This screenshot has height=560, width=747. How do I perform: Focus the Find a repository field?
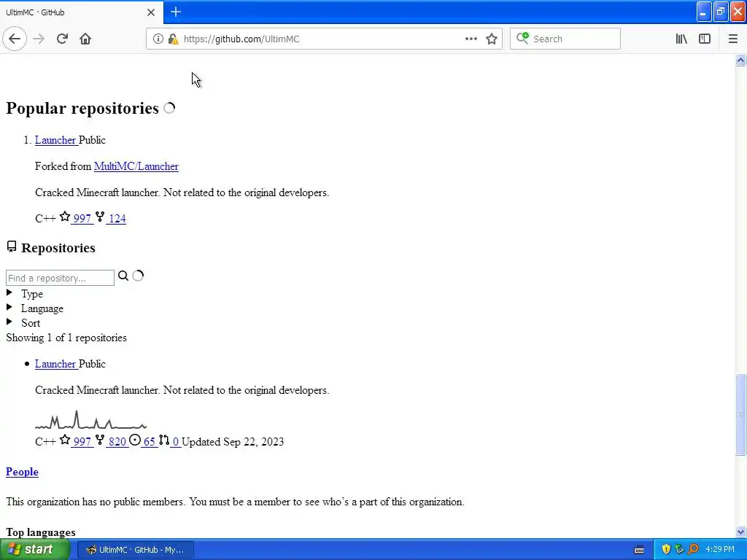pos(60,278)
